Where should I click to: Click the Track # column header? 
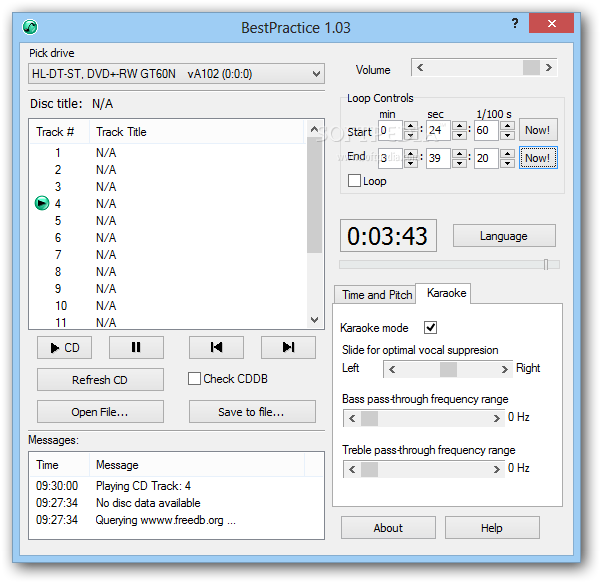pos(59,132)
